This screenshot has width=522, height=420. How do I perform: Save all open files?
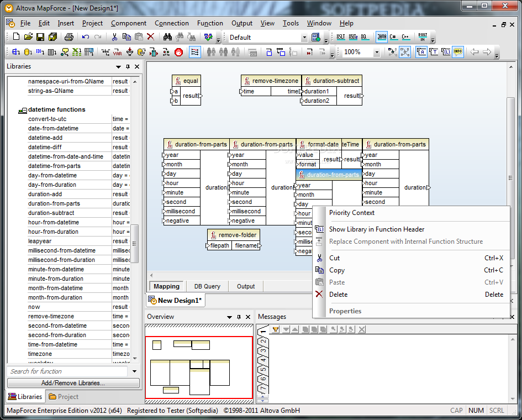pos(52,37)
